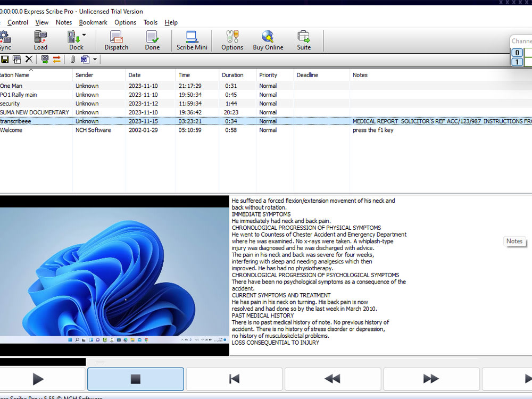Click the floppy disk save icon

click(5, 60)
